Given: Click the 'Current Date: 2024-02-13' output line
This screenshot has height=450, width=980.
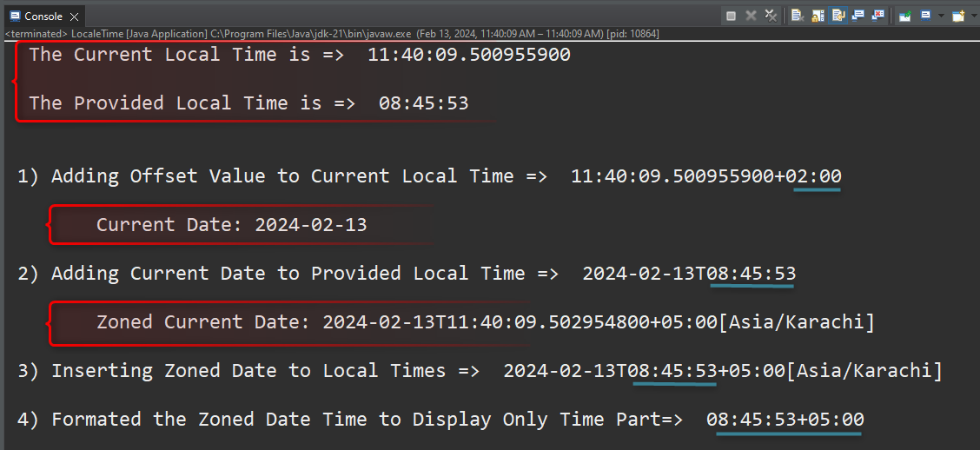Looking at the screenshot, I should (x=231, y=225).
